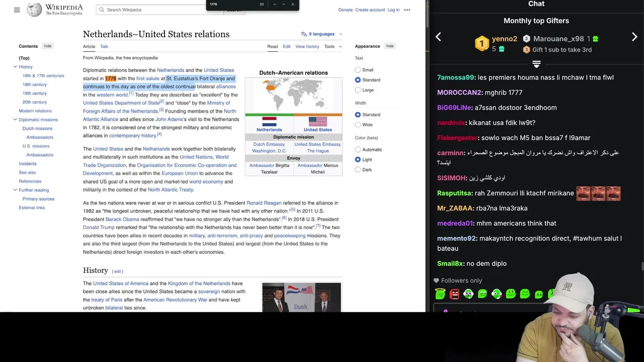Open the Wikipedia hamburger main menu
644x362 pixels.
(17, 10)
